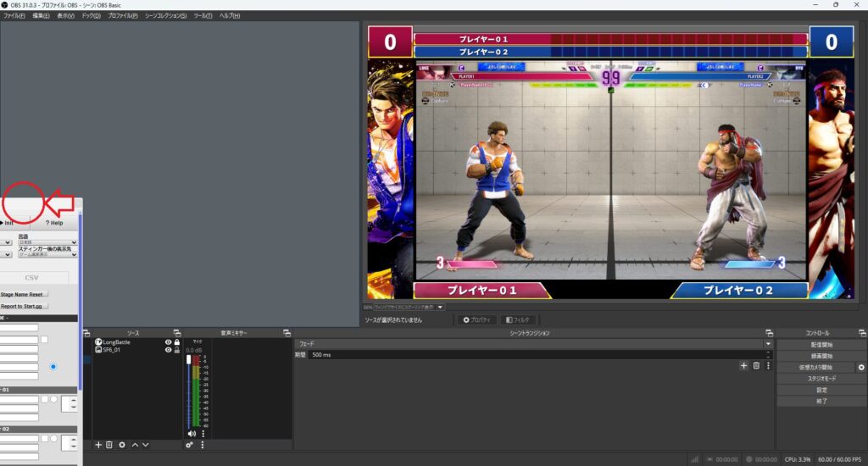Open the audio mixer three-dot menu
The height and width of the screenshot is (466, 868).
click(202, 445)
